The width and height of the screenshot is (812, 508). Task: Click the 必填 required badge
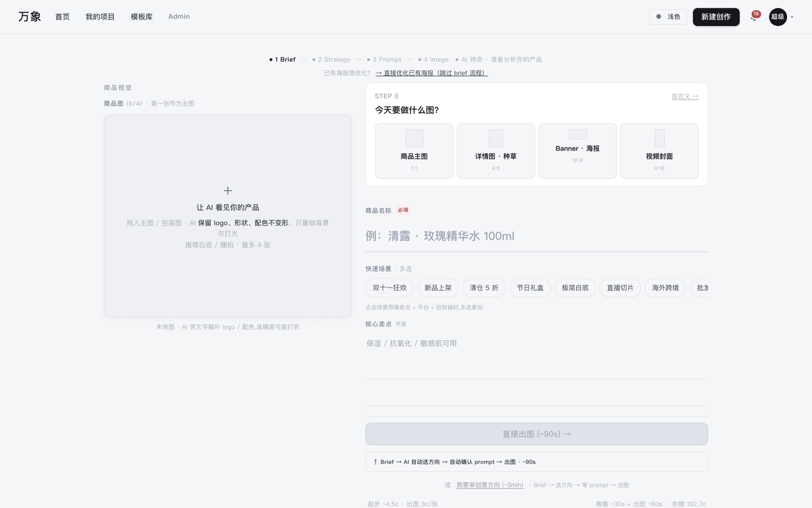coord(403,210)
